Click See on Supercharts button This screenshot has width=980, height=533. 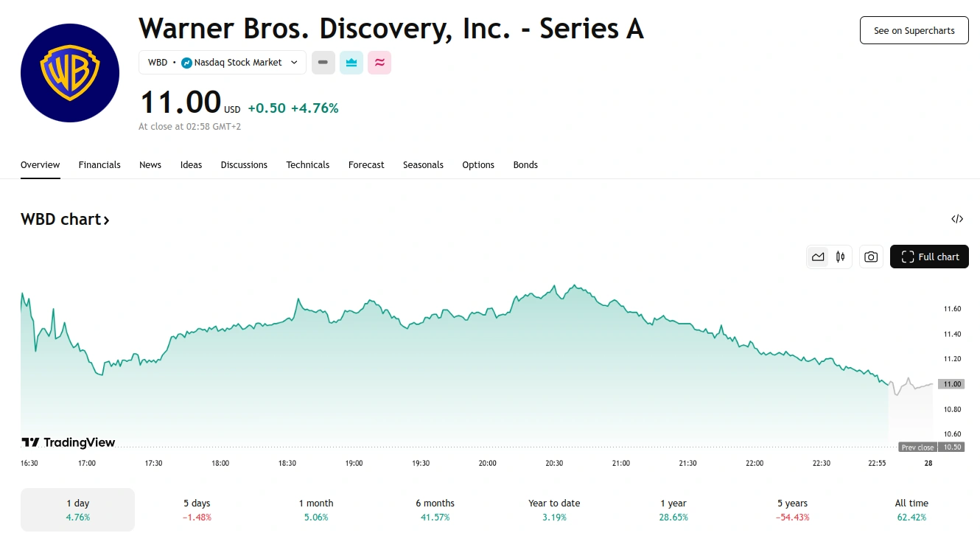point(914,30)
